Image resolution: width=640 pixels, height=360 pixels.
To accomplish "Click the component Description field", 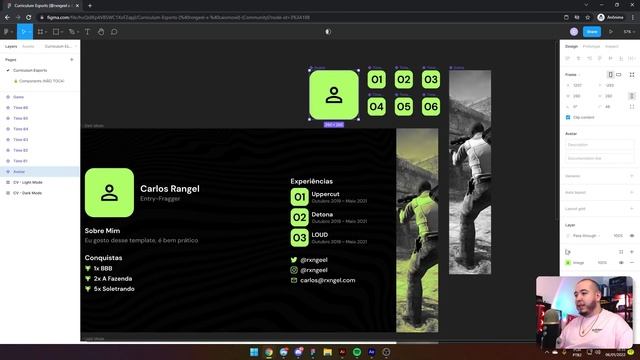I will tap(600, 145).
